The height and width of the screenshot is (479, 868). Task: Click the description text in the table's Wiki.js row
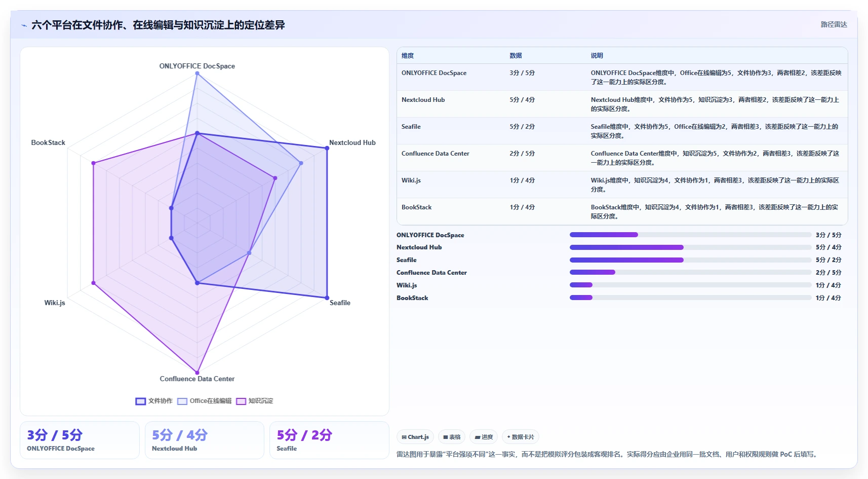[x=715, y=185]
